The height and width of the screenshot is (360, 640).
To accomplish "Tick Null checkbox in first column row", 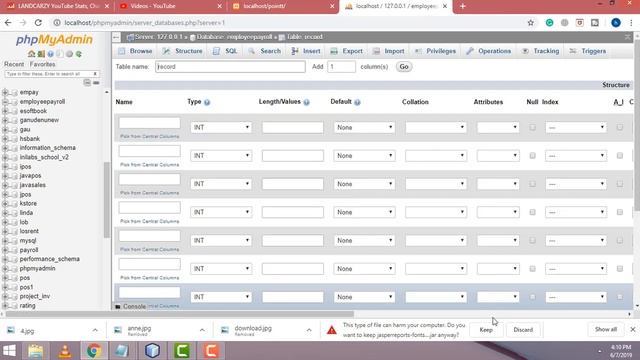I will pyautogui.click(x=532, y=127).
